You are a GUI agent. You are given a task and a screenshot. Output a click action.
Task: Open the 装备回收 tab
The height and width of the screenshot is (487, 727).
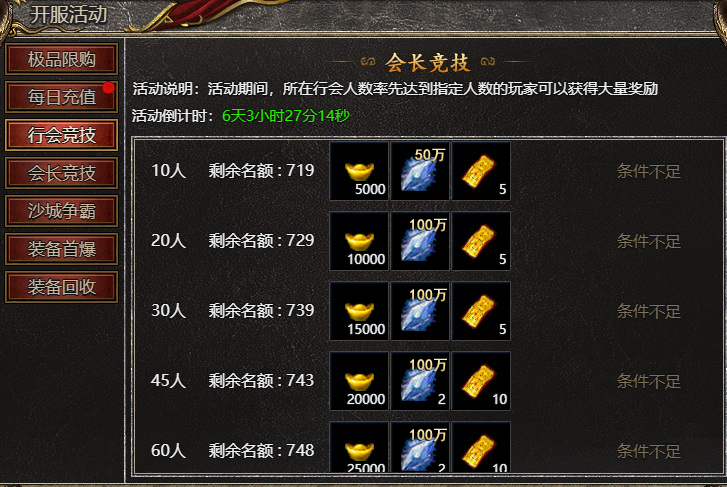[x=62, y=287]
